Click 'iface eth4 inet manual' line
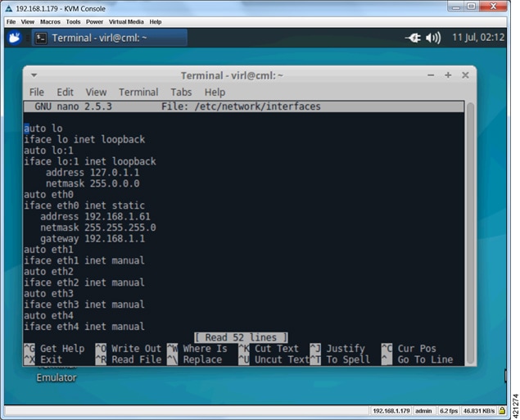 84,326
